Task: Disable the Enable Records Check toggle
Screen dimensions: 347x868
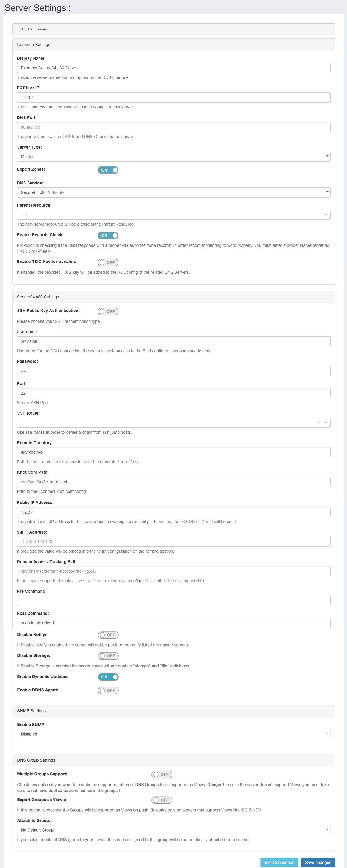Action: 108,236
